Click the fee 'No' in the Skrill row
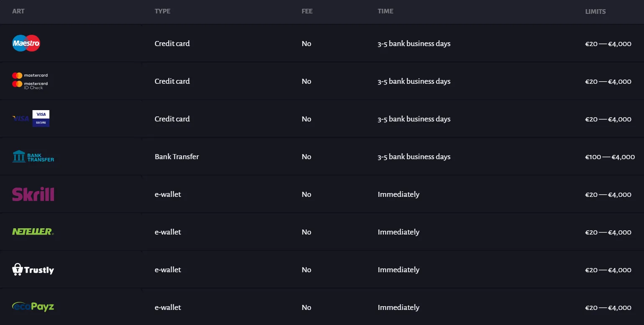Viewport: 644px width, 325px height. pyautogui.click(x=306, y=194)
